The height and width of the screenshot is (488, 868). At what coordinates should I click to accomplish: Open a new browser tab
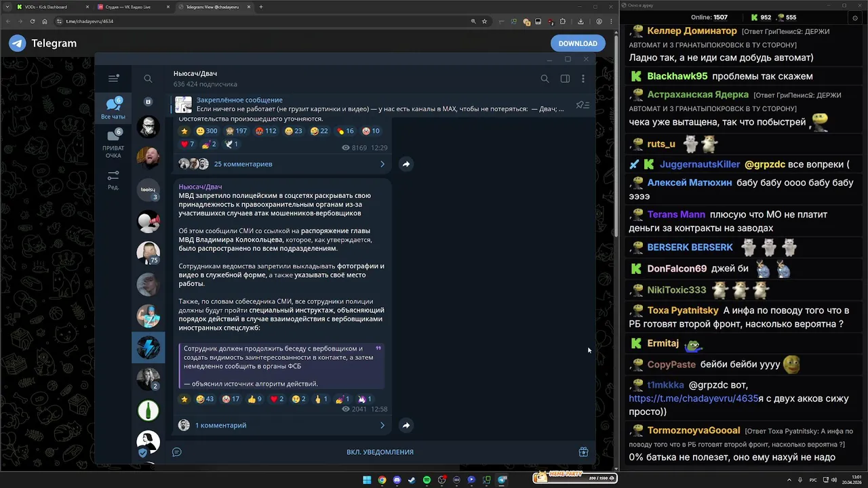coord(261,7)
